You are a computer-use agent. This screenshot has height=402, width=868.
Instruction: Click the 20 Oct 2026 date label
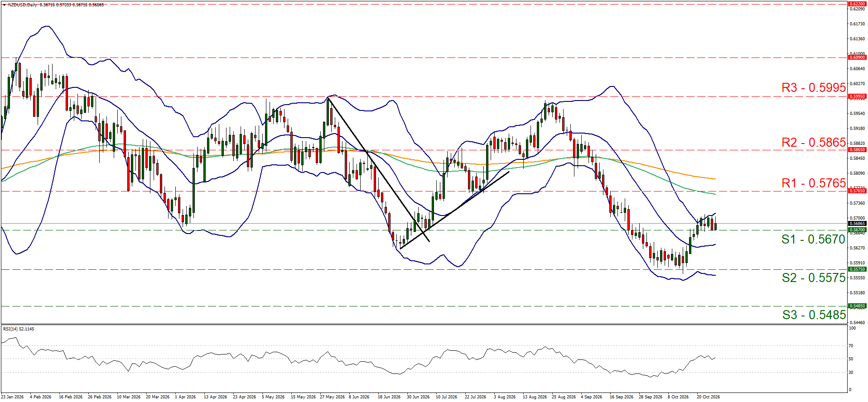(708, 397)
